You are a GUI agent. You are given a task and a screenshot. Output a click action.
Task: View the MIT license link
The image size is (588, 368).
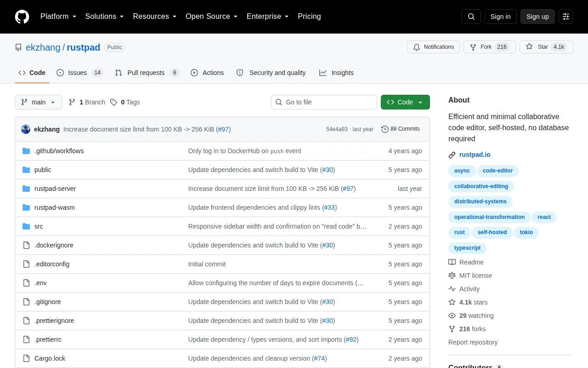click(470, 276)
